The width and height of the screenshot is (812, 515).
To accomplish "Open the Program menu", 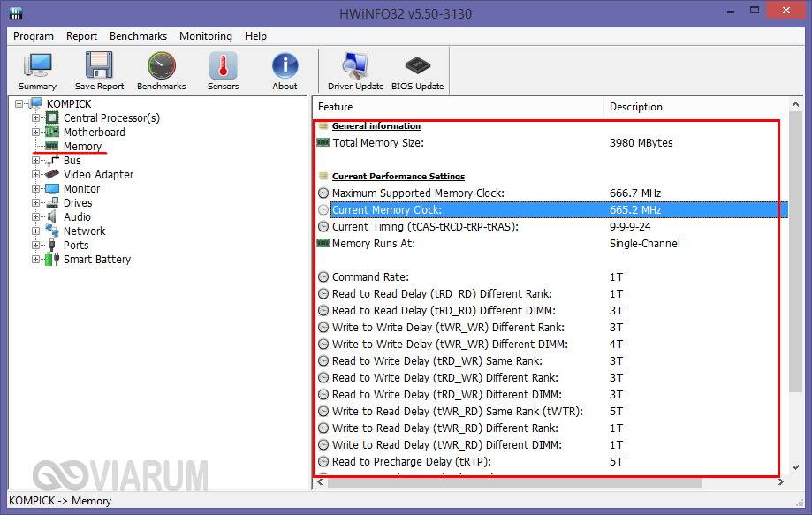I will (34, 36).
